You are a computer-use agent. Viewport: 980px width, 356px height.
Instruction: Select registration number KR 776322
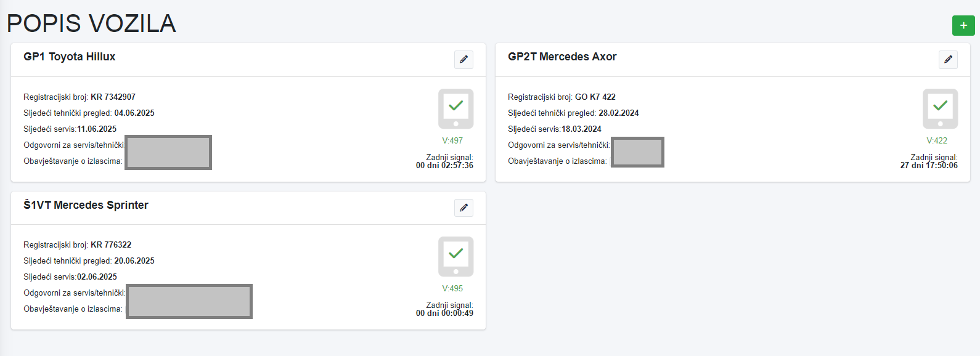[111, 245]
